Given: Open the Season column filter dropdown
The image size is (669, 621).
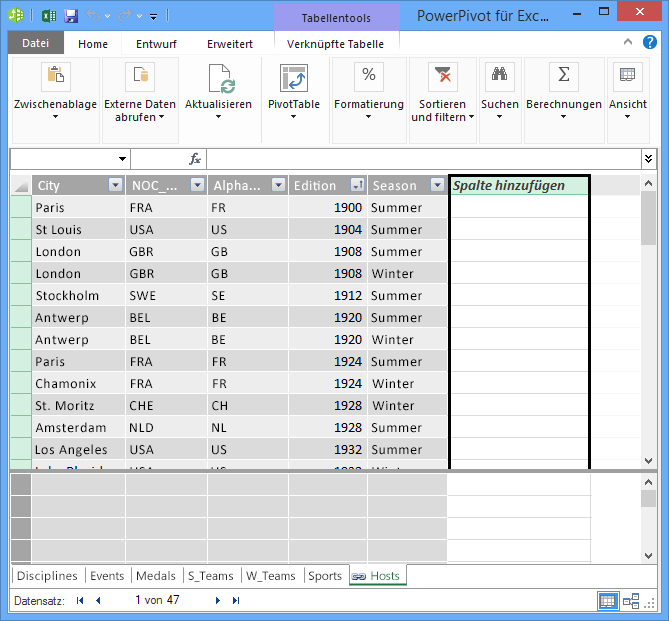Looking at the screenshot, I should [437, 185].
